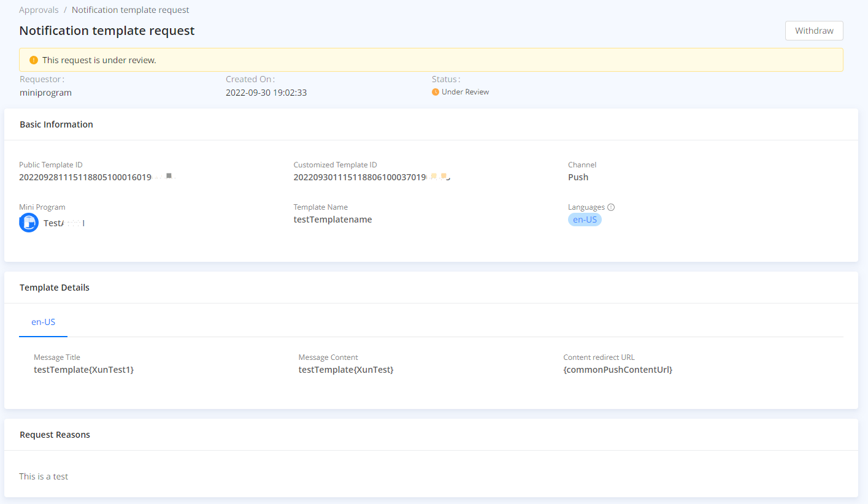Click the {commonPushContentUrl} redirect URL value

(x=618, y=370)
